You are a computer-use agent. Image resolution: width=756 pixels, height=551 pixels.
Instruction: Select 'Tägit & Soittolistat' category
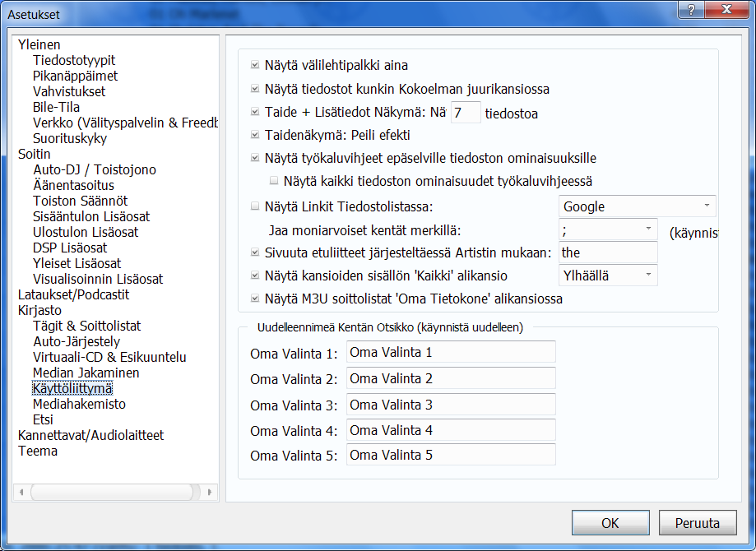coord(86,326)
